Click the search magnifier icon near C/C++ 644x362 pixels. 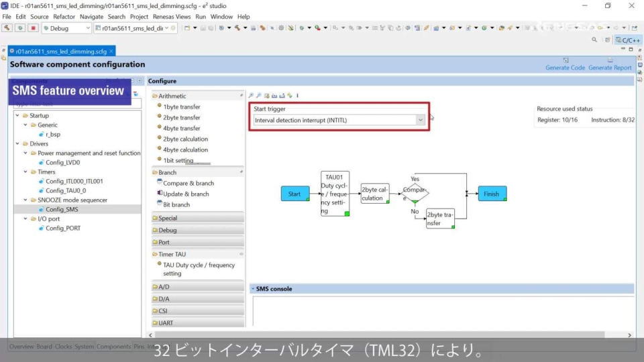(x=594, y=40)
